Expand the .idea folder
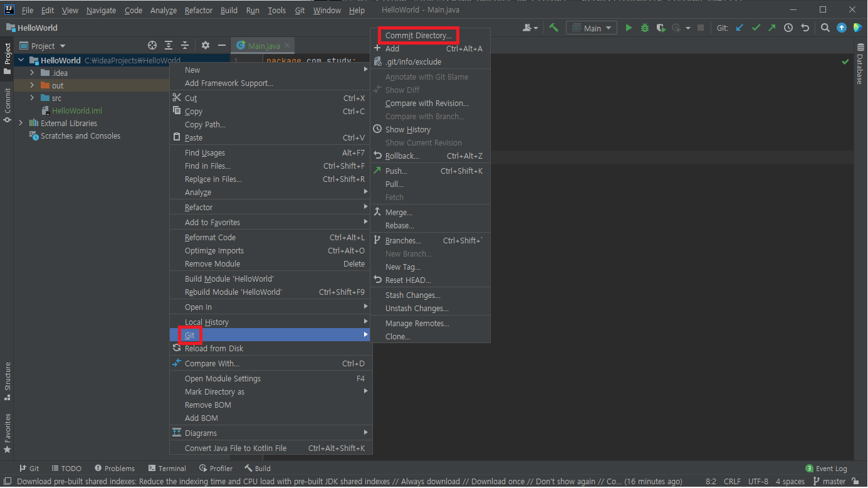The height and width of the screenshot is (488, 868). (32, 73)
